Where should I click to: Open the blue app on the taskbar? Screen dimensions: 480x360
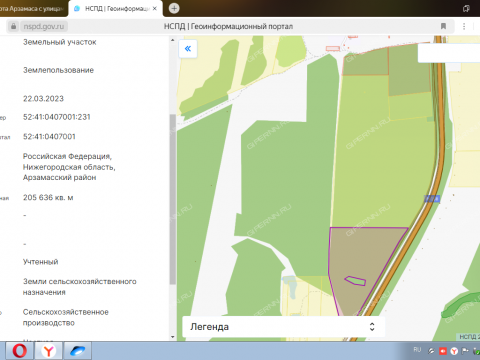[77, 351]
